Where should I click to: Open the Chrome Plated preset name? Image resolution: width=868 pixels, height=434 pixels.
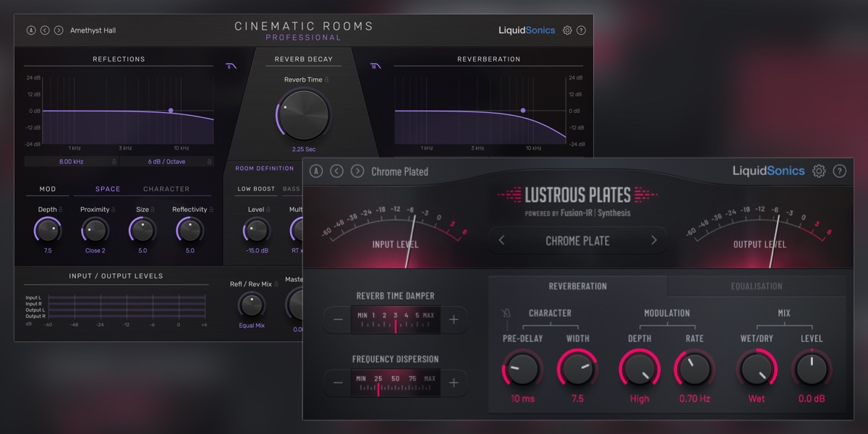click(x=400, y=171)
